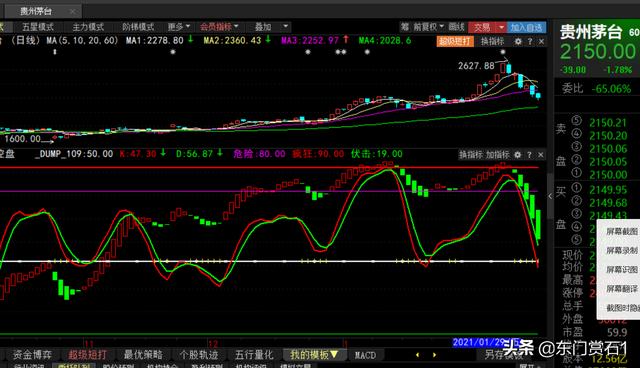Click the 加入自选 blue button

pyautogui.click(x=527, y=27)
